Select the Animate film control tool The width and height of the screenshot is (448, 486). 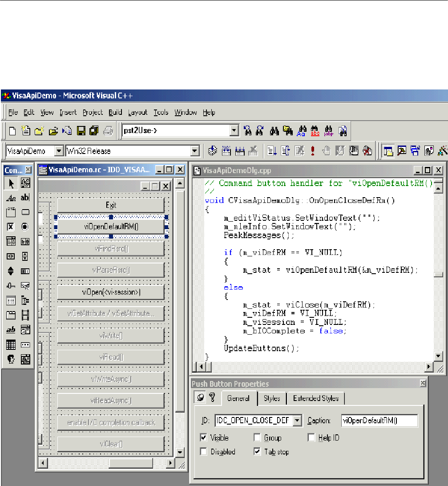click(25, 315)
